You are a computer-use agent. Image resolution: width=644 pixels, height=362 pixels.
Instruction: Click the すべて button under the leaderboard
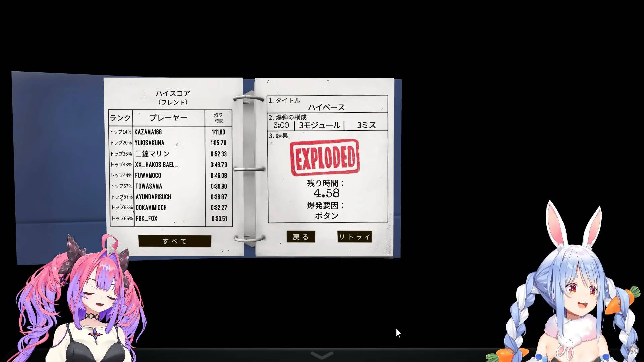click(174, 241)
